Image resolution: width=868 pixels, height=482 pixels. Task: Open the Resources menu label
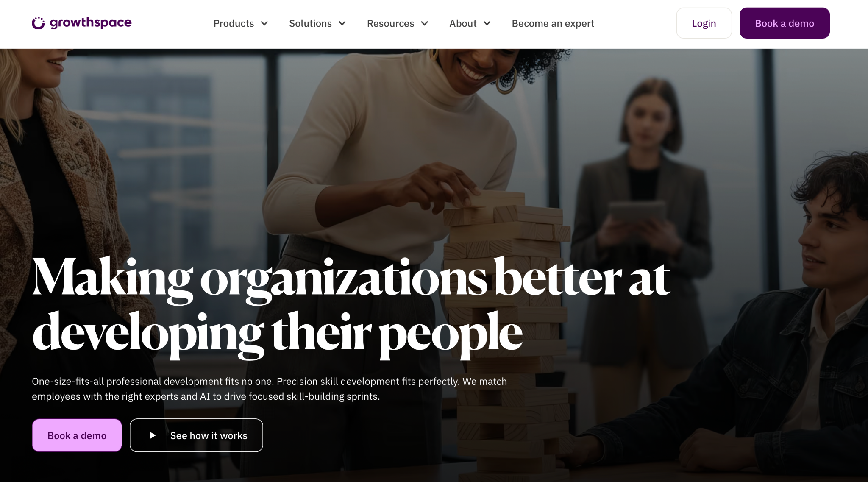click(390, 23)
